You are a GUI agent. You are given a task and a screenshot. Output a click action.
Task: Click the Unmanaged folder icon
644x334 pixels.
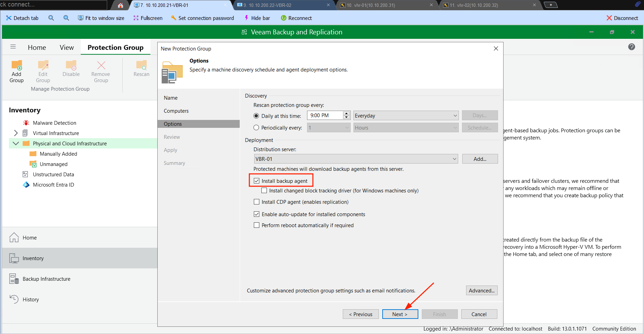click(33, 164)
